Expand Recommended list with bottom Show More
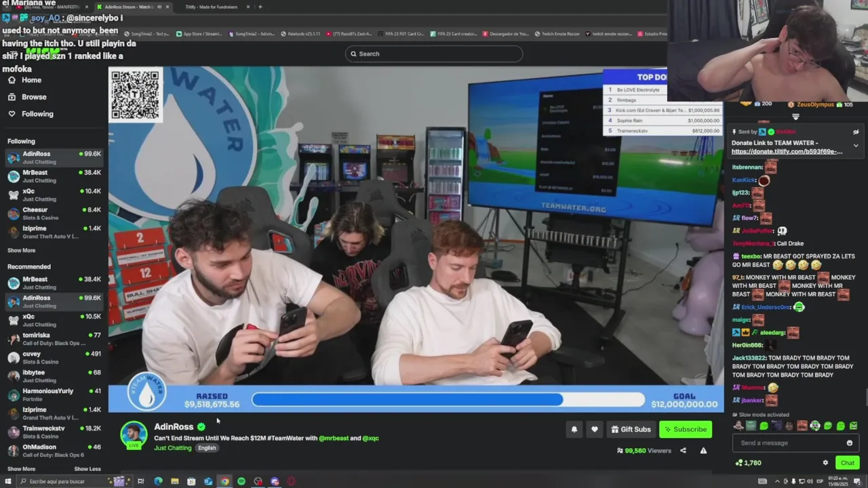868x488 pixels. click(21, 469)
